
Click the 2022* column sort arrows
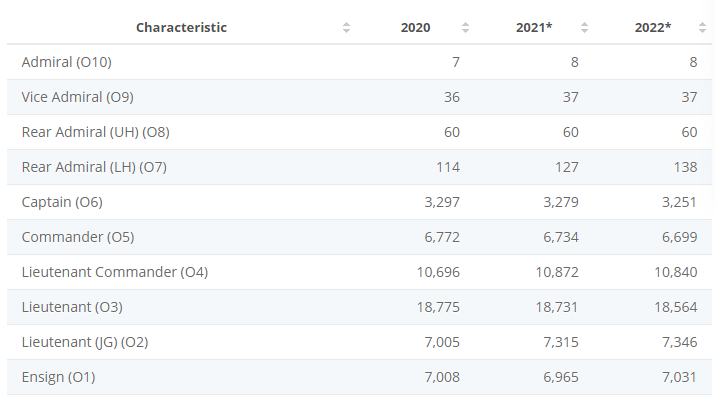702,28
